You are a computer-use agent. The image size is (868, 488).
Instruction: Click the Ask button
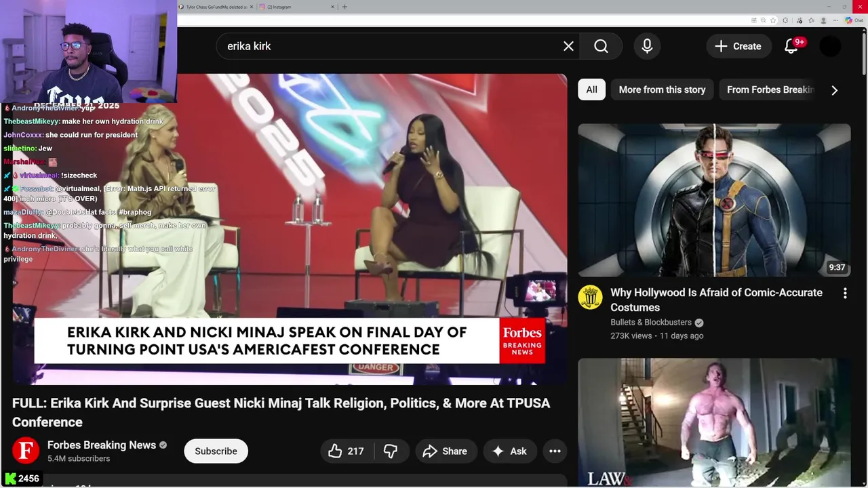[509, 451]
